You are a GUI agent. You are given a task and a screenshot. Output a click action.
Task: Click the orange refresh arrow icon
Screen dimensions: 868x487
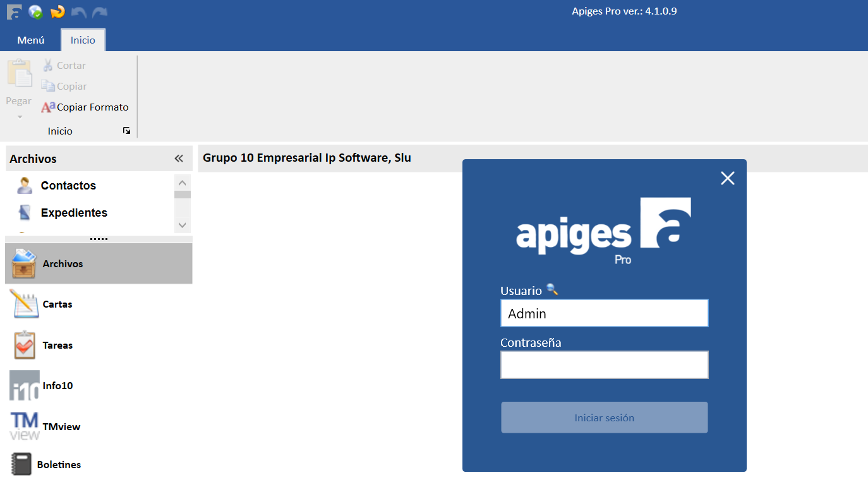(x=57, y=11)
